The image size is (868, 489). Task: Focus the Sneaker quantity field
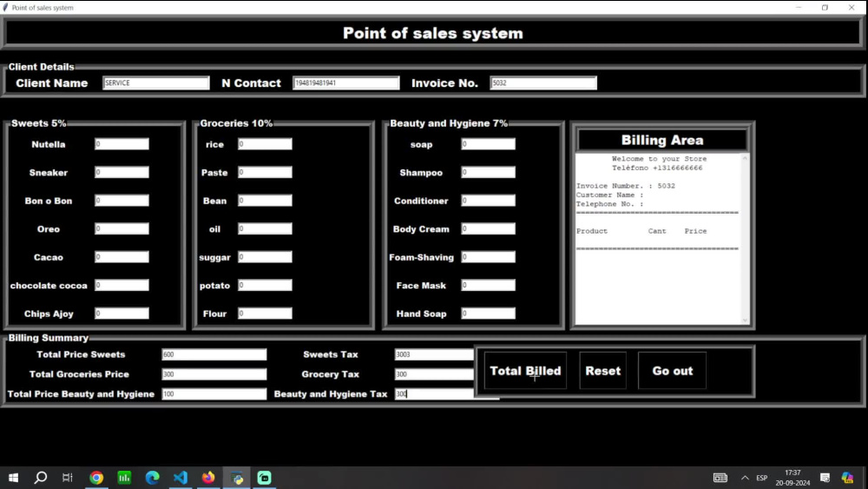122,172
